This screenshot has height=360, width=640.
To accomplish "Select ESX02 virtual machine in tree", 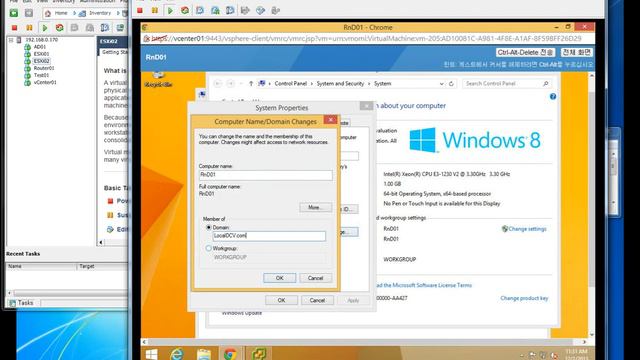I will point(41,61).
